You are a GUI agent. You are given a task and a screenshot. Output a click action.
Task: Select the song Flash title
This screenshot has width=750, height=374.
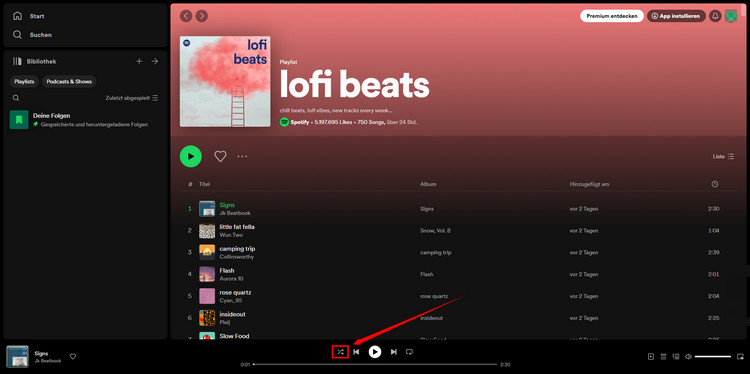click(227, 271)
